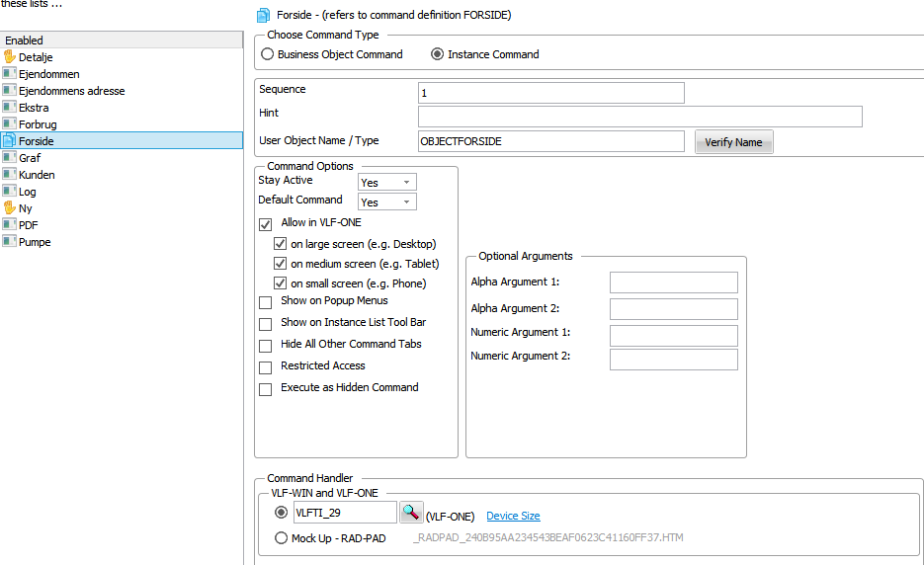Click the Ekstra list icon

pyautogui.click(x=10, y=108)
